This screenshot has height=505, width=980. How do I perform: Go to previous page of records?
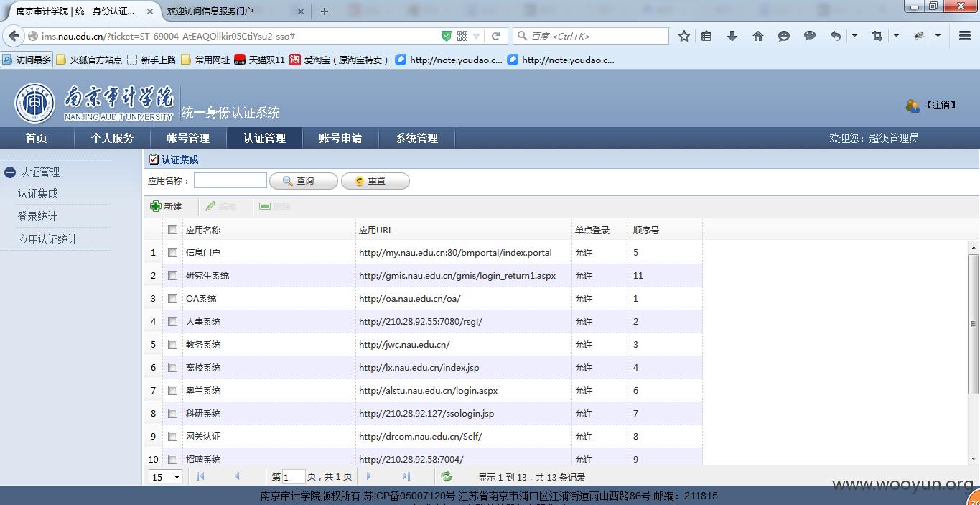click(x=237, y=476)
